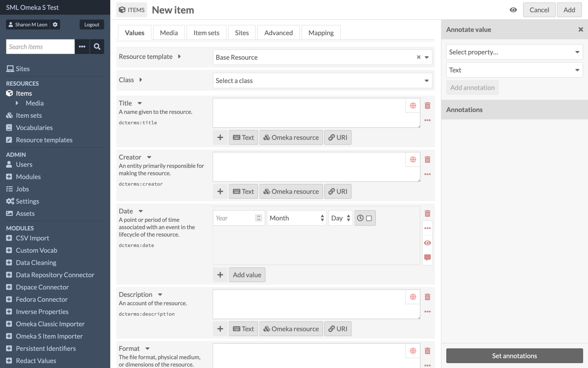Click the Title field language globe icon
The image size is (588, 368).
click(x=413, y=105)
